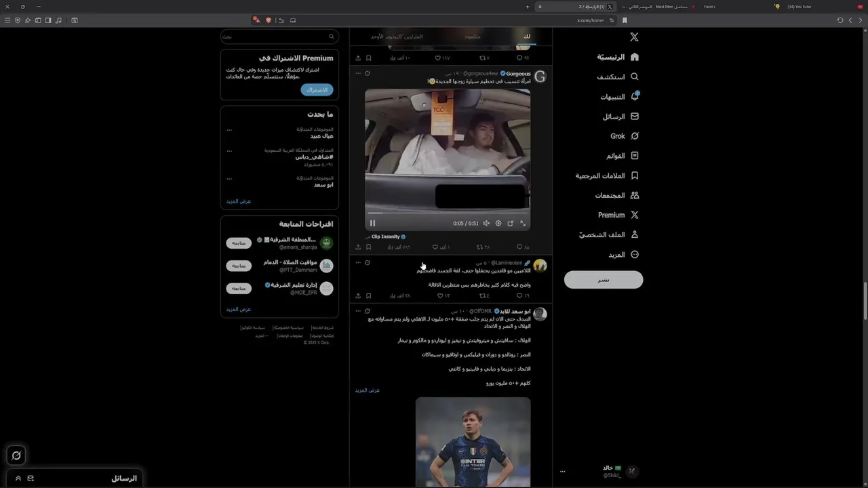Open Explore with the magnifier icon
This screenshot has height=488, width=868.
point(618,77)
